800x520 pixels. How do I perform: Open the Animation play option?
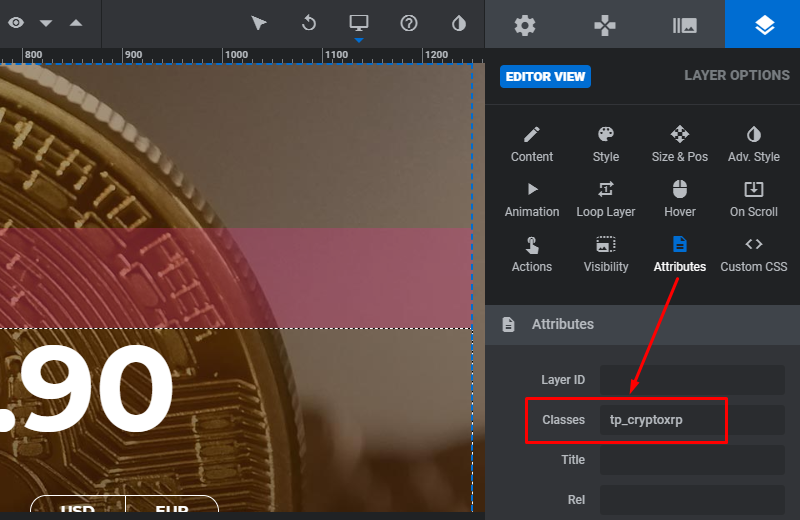pyautogui.click(x=532, y=200)
